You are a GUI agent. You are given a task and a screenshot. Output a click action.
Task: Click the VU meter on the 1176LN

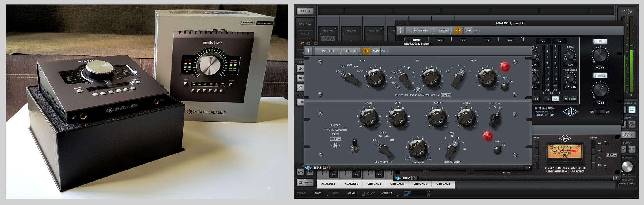[565, 153]
